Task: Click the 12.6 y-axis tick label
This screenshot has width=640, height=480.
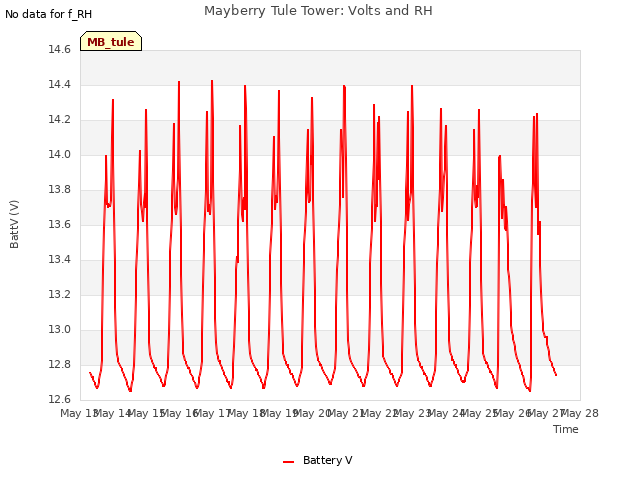Action: coord(60,399)
